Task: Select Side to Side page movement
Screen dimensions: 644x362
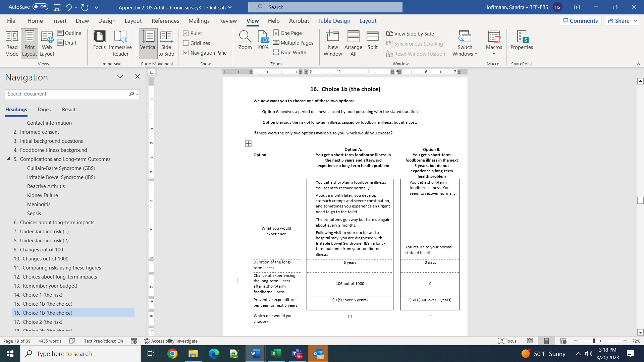Action: (166, 43)
